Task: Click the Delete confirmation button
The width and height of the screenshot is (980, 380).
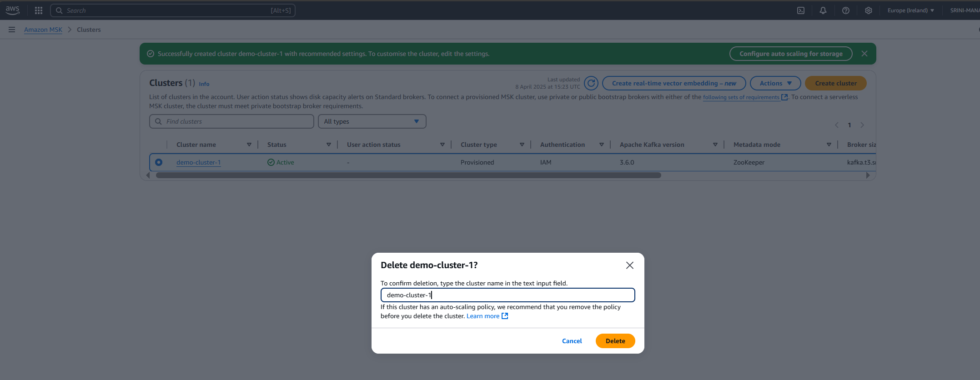Action: pyautogui.click(x=615, y=341)
